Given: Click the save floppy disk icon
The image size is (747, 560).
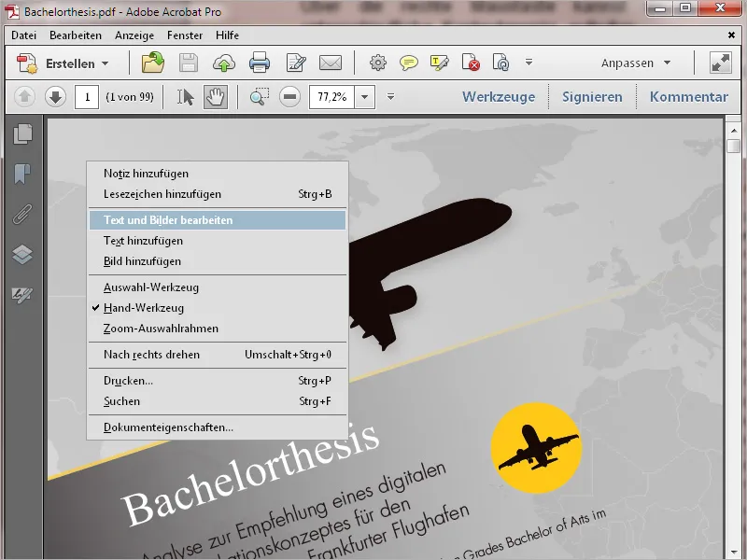Looking at the screenshot, I should [189, 63].
